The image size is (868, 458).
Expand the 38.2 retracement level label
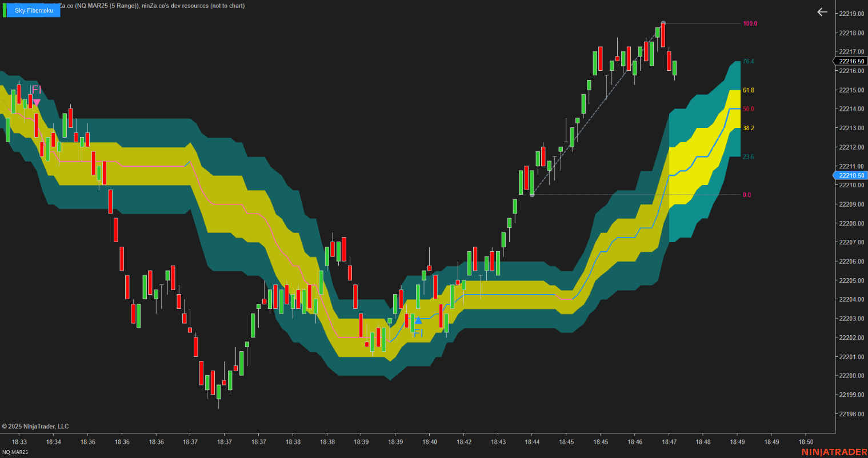click(x=747, y=128)
